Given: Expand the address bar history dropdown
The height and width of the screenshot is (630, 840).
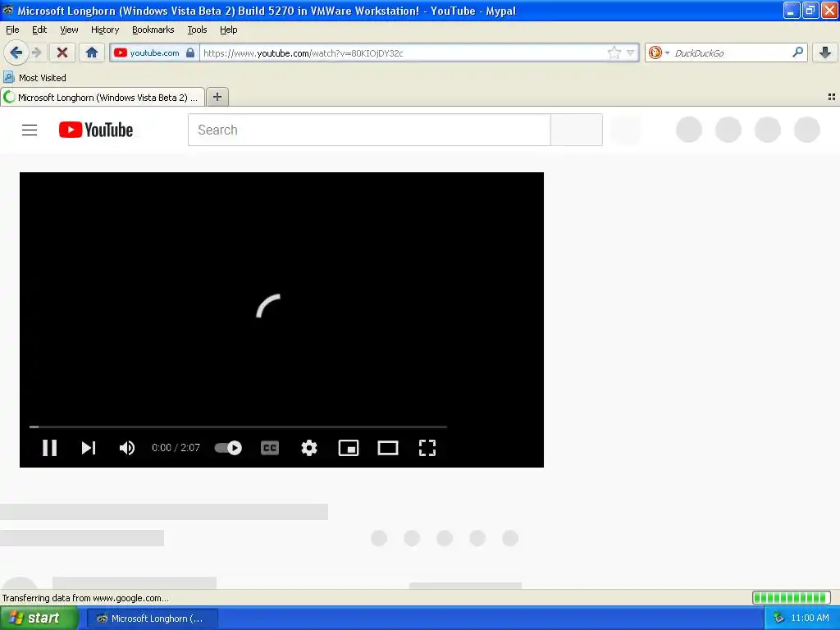Looking at the screenshot, I should pos(631,52).
